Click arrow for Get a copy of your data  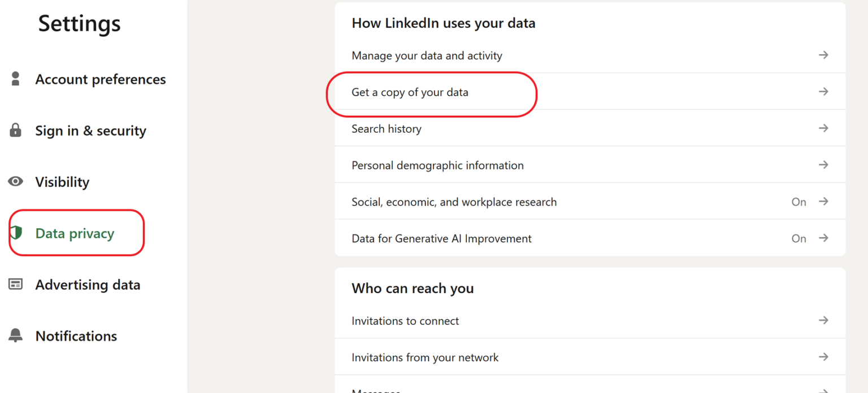click(823, 92)
